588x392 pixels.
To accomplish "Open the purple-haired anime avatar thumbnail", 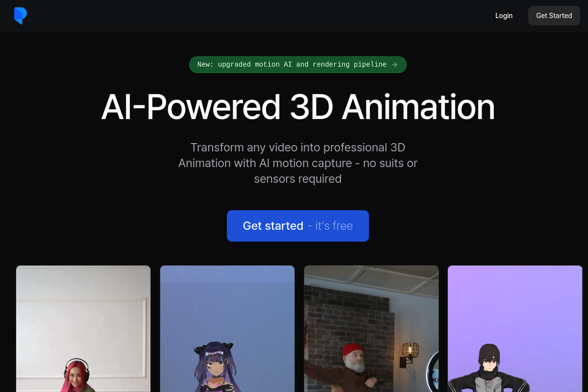I will [x=227, y=329].
